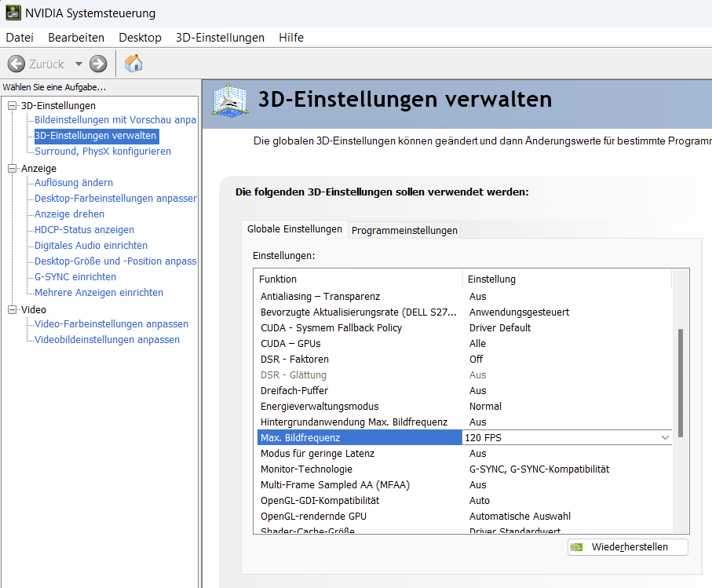The height and width of the screenshot is (588, 712).
Task: Select CUDA - Sysmem Fallback Policy row
Action: (x=464, y=328)
